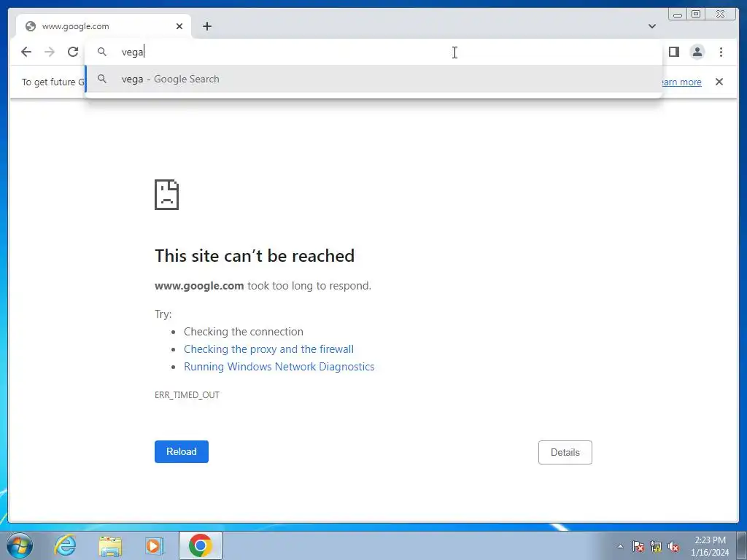Launch Internet Explorer from the taskbar
The height and width of the screenshot is (560, 747).
[x=65, y=545]
